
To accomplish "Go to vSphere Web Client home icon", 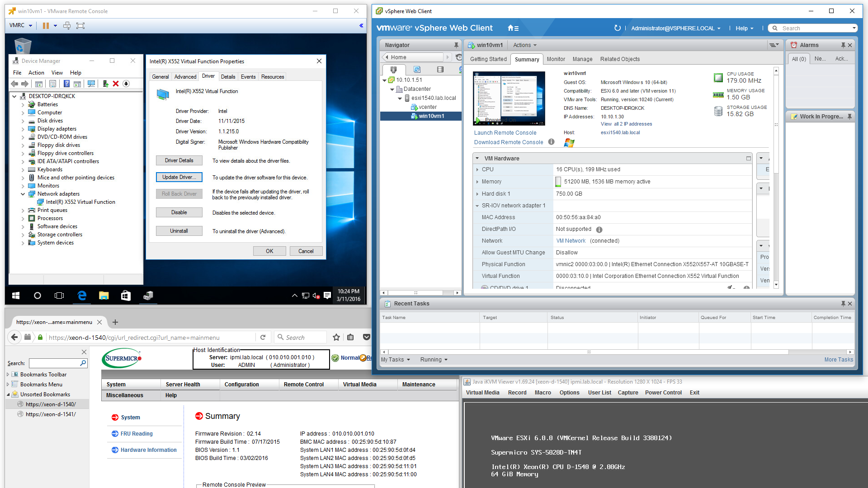I will [x=513, y=28].
